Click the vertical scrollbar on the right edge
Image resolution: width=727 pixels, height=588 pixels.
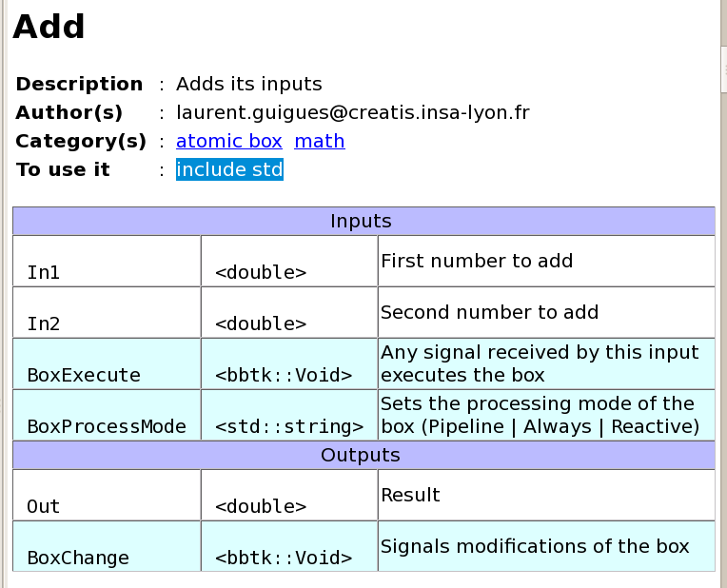point(724,294)
